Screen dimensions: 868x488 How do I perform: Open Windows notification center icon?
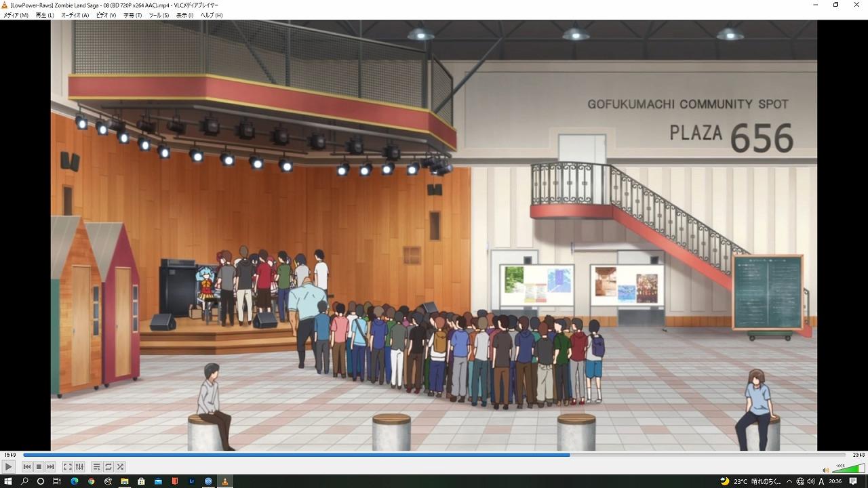click(853, 481)
